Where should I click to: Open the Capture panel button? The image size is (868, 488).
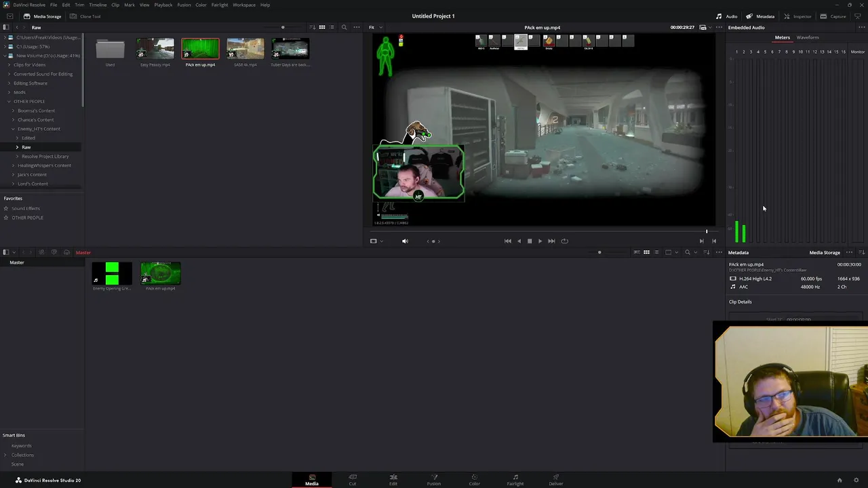coord(833,16)
